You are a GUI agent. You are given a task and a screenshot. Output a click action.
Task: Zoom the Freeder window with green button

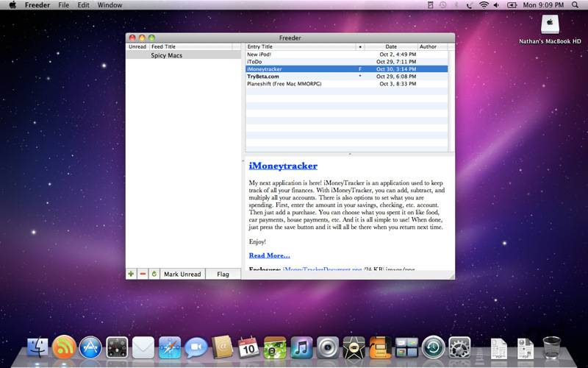click(x=151, y=38)
